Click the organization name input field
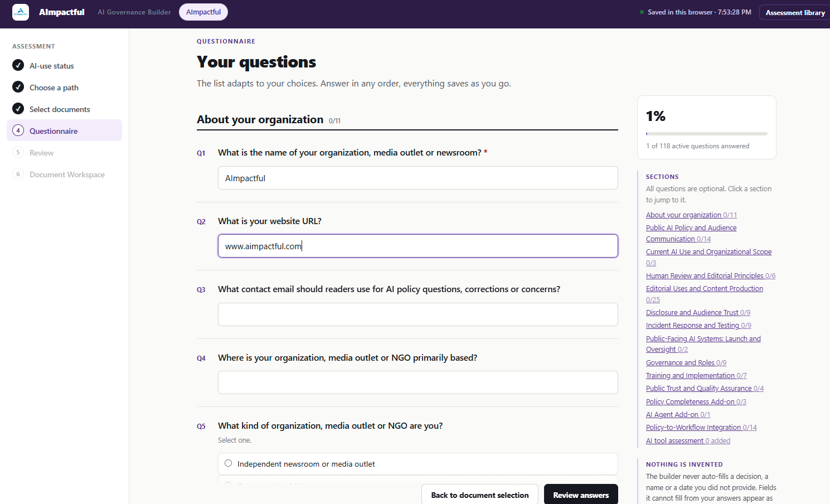 point(418,178)
